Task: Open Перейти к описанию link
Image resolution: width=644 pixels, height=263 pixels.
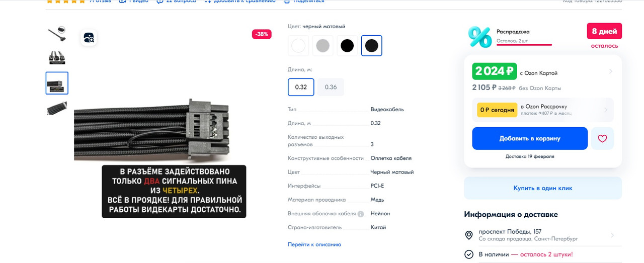Action: tap(314, 244)
